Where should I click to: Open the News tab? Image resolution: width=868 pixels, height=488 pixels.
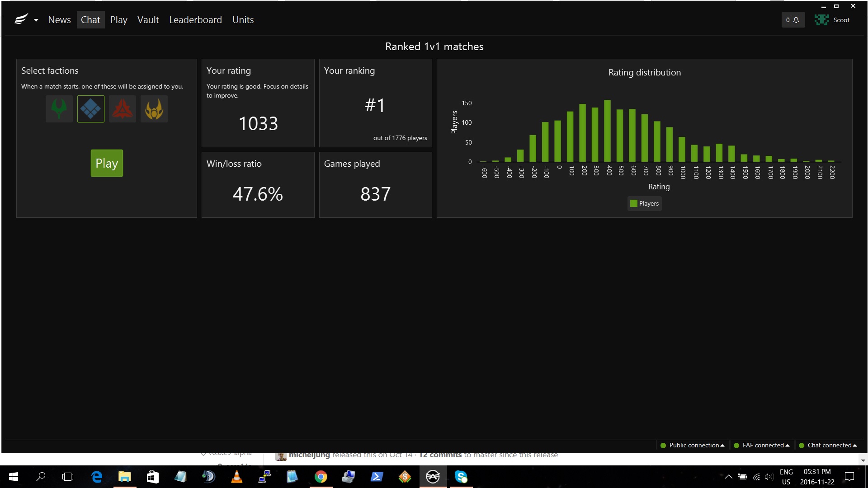click(59, 20)
